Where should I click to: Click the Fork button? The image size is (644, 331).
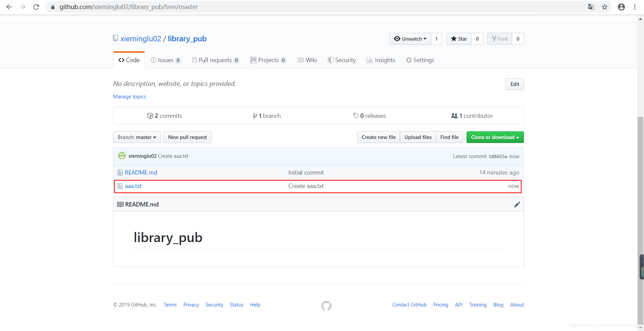(x=500, y=39)
